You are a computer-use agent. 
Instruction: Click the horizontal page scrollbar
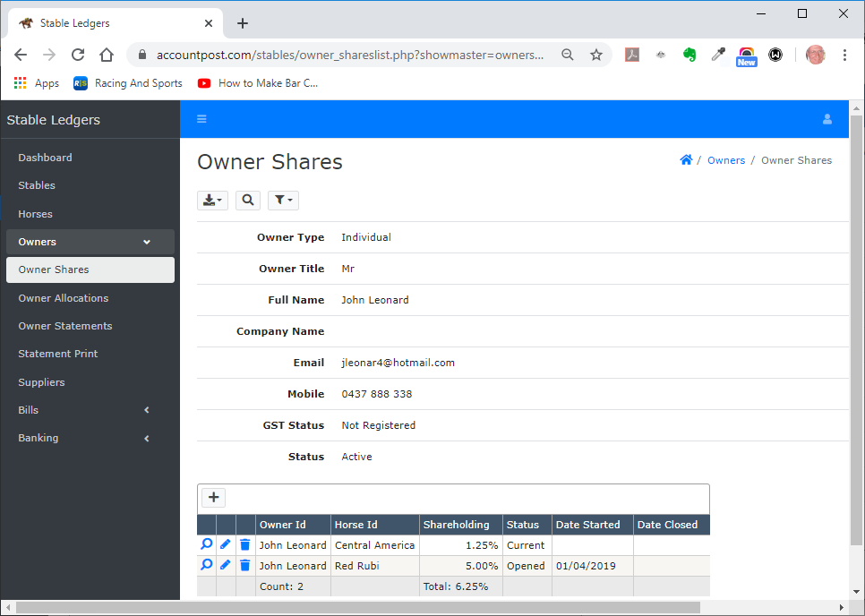click(358, 607)
